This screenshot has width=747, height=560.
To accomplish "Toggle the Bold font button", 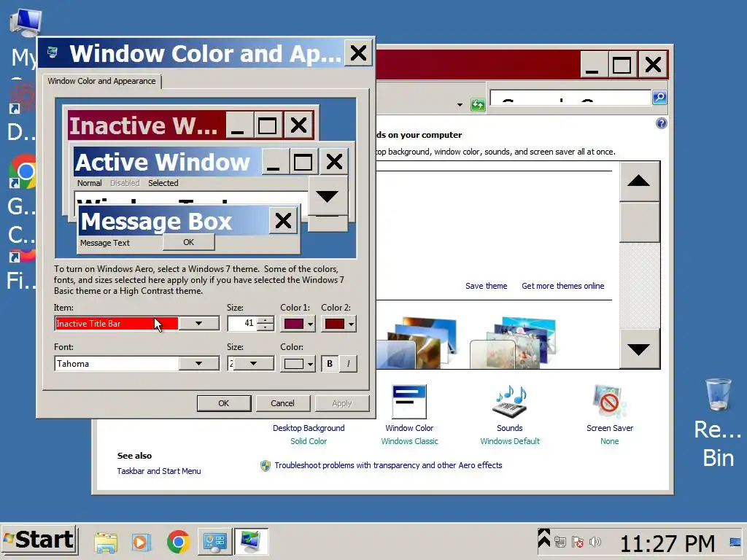I will pyautogui.click(x=330, y=364).
